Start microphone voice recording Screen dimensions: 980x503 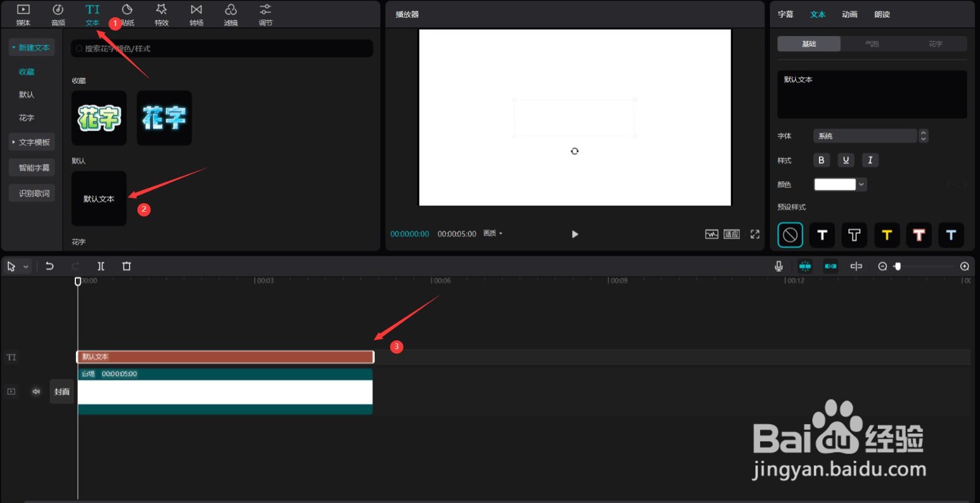778,266
